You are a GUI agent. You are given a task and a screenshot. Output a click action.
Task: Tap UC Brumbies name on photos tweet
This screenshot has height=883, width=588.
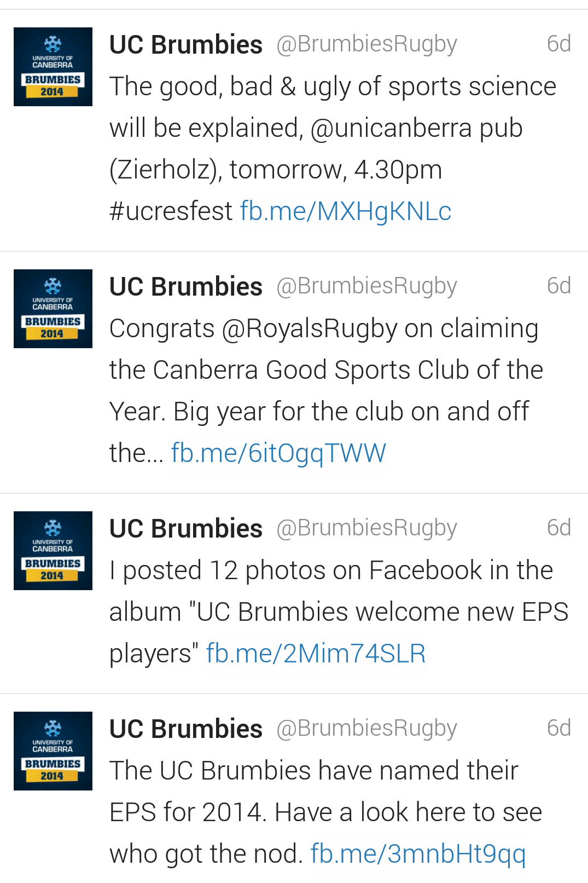click(186, 528)
